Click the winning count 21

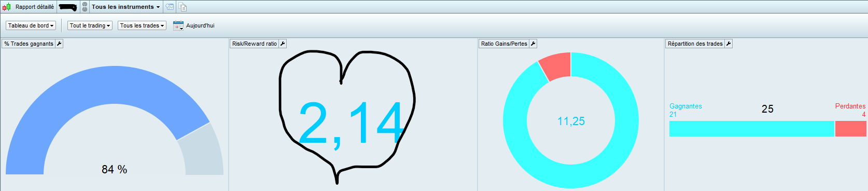point(673,114)
